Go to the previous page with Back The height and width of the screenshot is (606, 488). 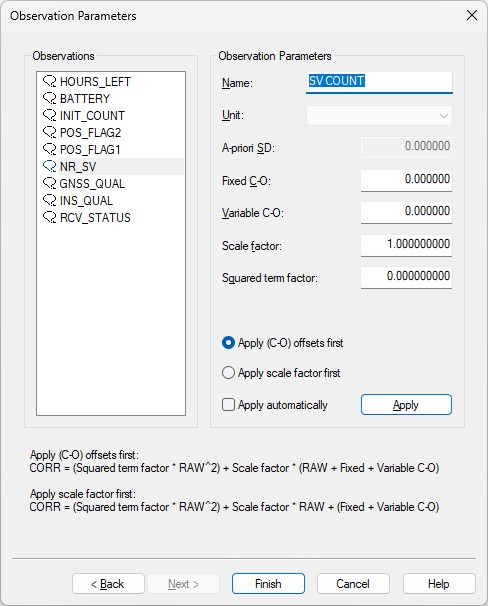coord(108,584)
